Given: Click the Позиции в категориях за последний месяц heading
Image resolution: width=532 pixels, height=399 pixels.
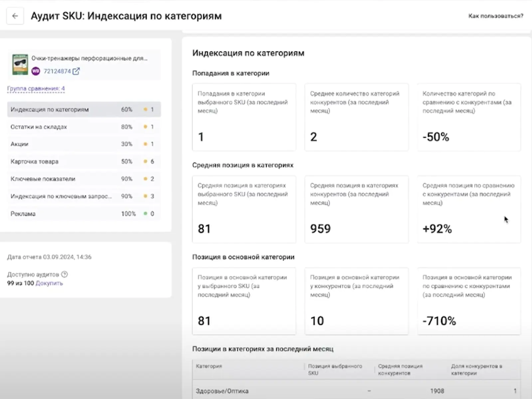Looking at the screenshot, I should [x=263, y=349].
